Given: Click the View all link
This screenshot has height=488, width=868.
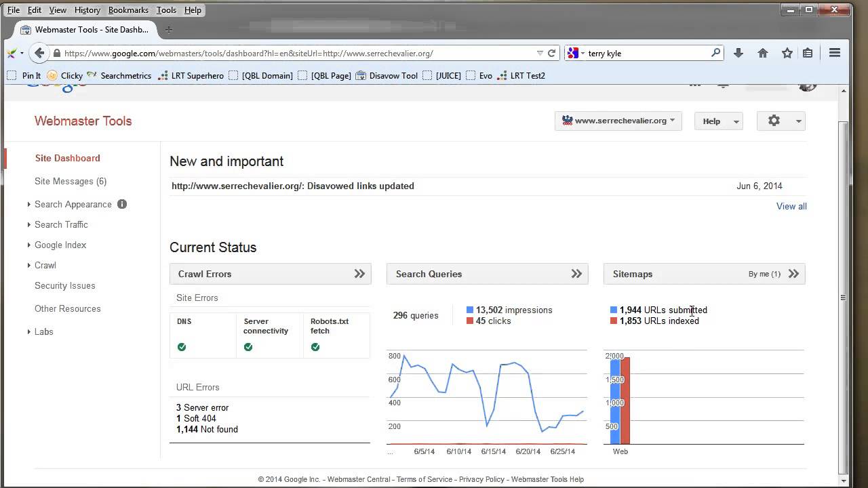Looking at the screenshot, I should point(791,206).
